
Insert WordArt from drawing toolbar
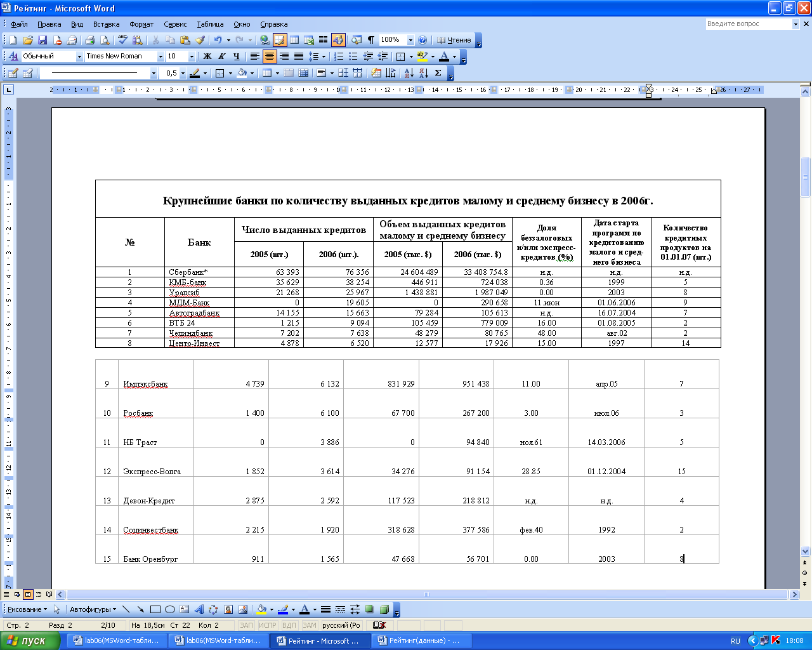pos(199,609)
